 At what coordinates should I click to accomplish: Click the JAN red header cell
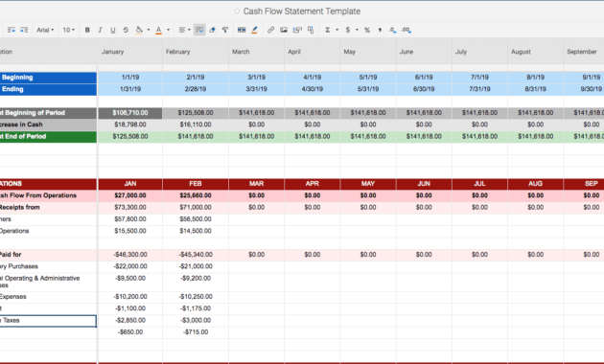[129, 184]
